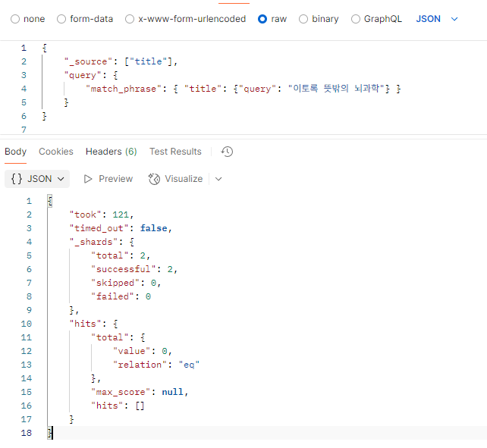Expand the chevron next to Visualize
The width and height of the screenshot is (487, 448).
click(218, 179)
